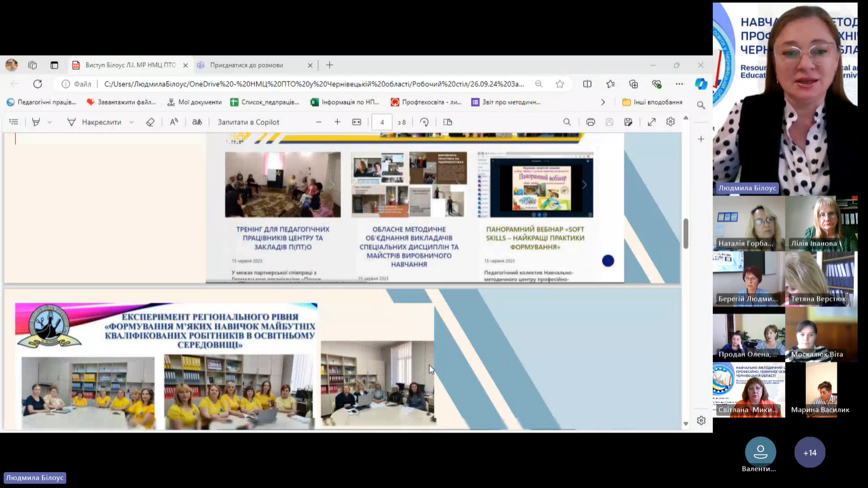The width and height of the screenshot is (868, 488).
Task: Rotate the PDF page
Action: tap(424, 122)
